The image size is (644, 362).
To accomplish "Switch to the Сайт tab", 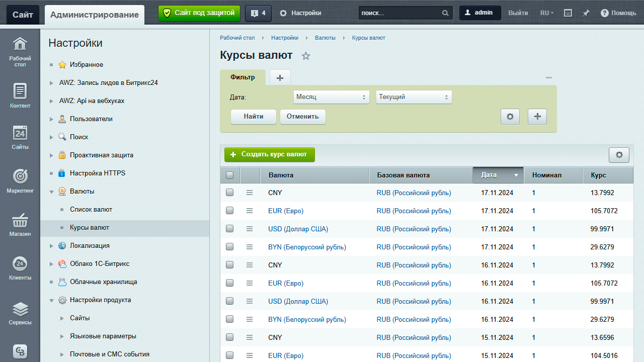I will tap(23, 15).
